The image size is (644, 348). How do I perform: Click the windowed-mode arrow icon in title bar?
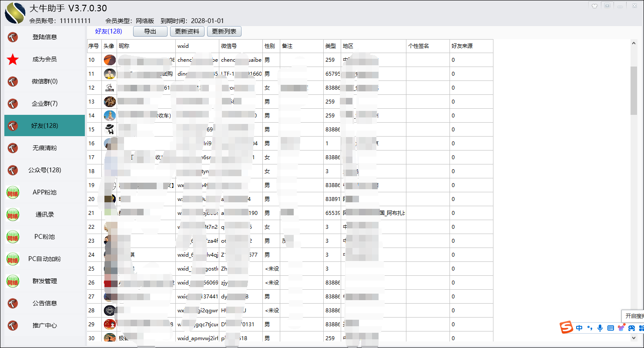pyautogui.click(x=607, y=6)
